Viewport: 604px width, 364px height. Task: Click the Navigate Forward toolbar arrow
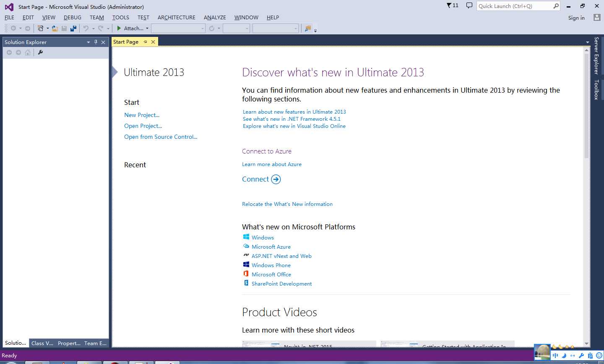click(x=28, y=29)
